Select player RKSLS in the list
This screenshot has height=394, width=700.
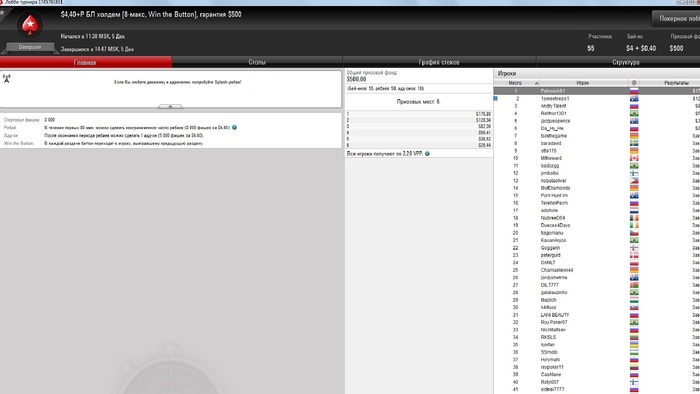click(x=597, y=337)
